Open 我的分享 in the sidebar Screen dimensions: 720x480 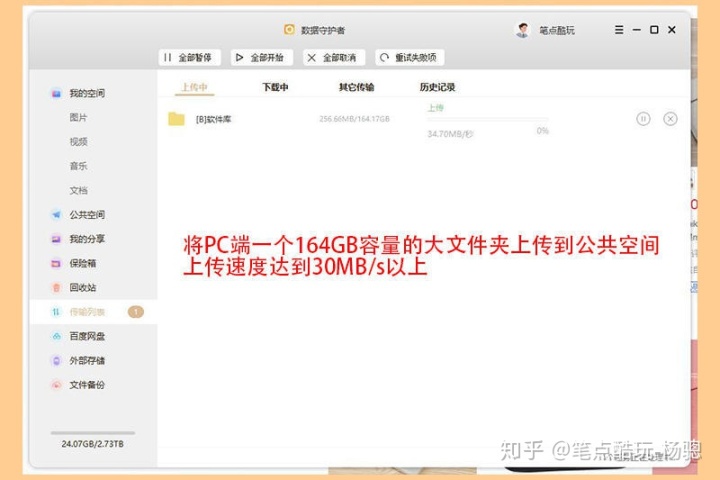(87, 239)
